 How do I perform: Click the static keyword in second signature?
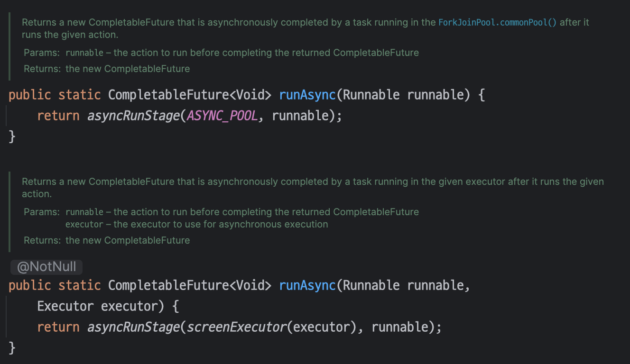(x=80, y=285)
